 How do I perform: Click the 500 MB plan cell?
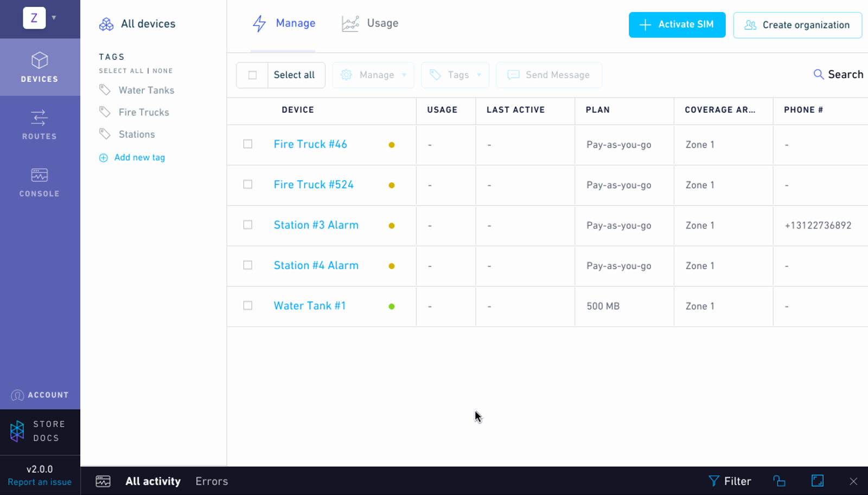603,306
